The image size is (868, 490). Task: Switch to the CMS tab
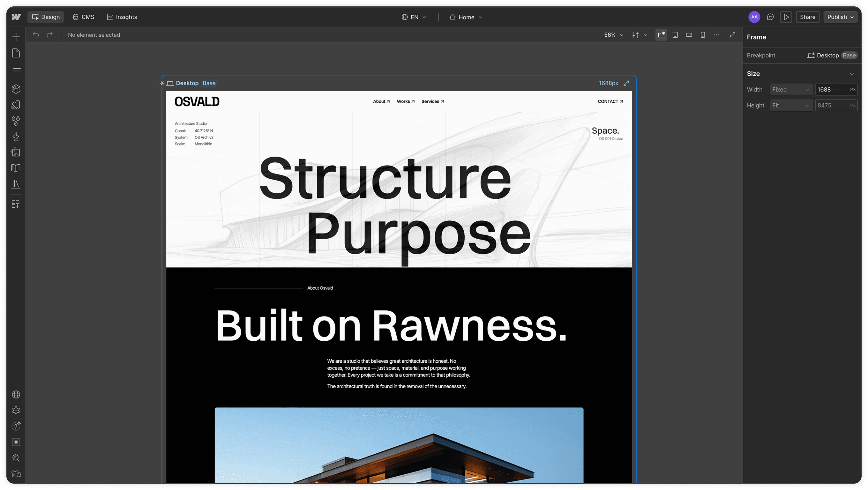point(84,17)
